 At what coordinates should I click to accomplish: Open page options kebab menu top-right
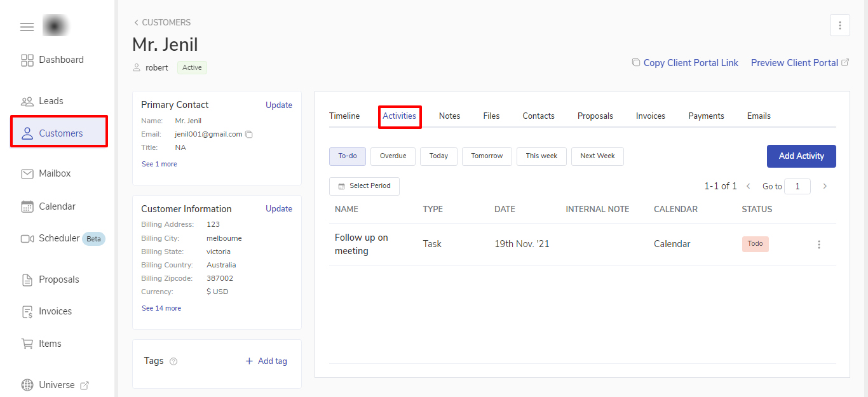click(839, 25)
